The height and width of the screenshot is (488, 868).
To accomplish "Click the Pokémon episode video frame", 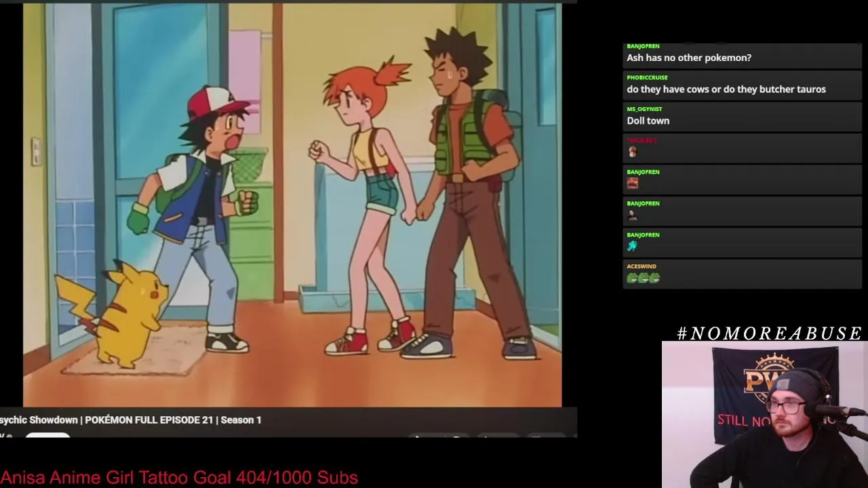I will point(292,205).
